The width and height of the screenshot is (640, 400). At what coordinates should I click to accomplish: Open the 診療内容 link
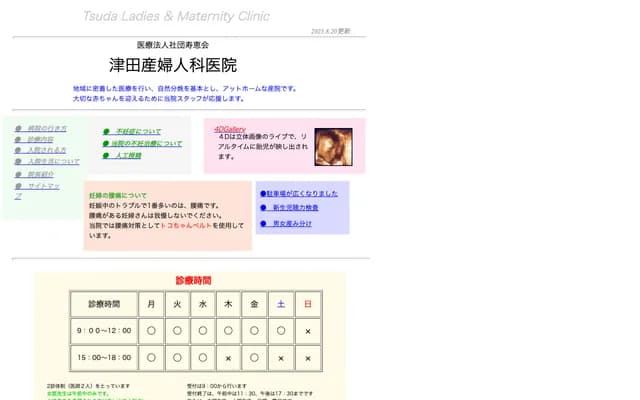coord(34,140)
